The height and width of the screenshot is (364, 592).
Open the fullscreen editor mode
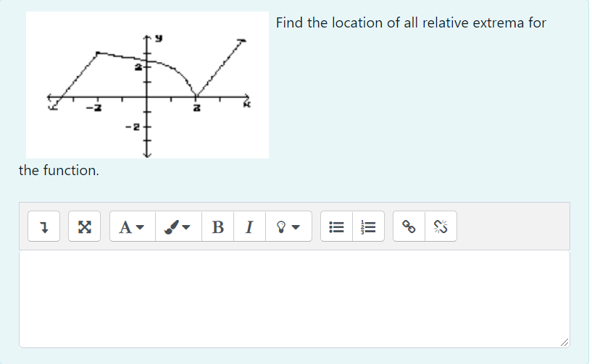(x=84, y=227)
